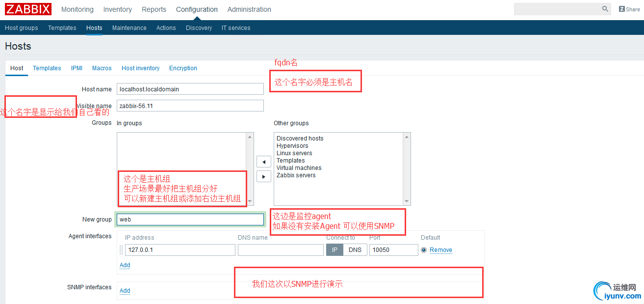Screen dimensions: 644x304
Task: Switch to the Templates tab of the host form
Action: click(47, 68)
